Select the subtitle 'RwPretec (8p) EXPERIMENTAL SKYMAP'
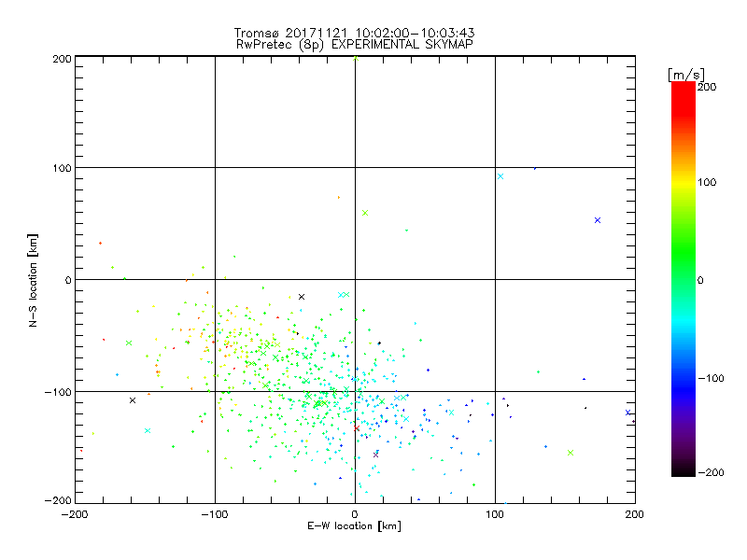Image resolution: width=747 pixels, height=560 pixels. 354,44
